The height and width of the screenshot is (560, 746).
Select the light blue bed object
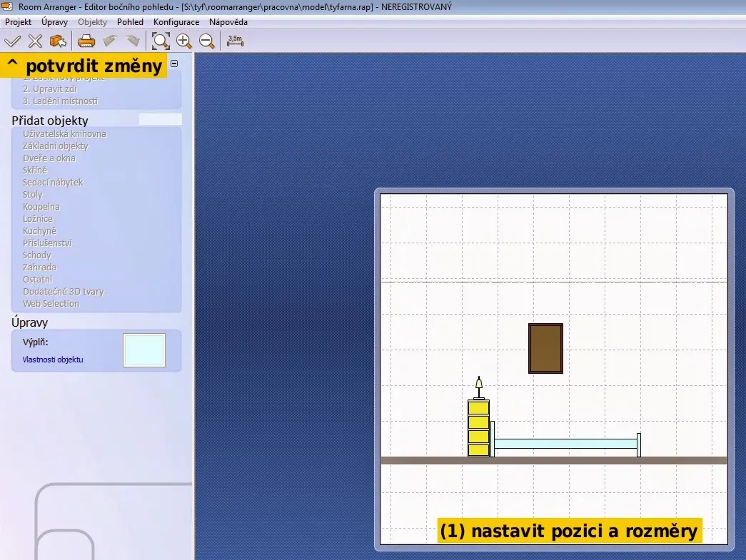(565, 444)
